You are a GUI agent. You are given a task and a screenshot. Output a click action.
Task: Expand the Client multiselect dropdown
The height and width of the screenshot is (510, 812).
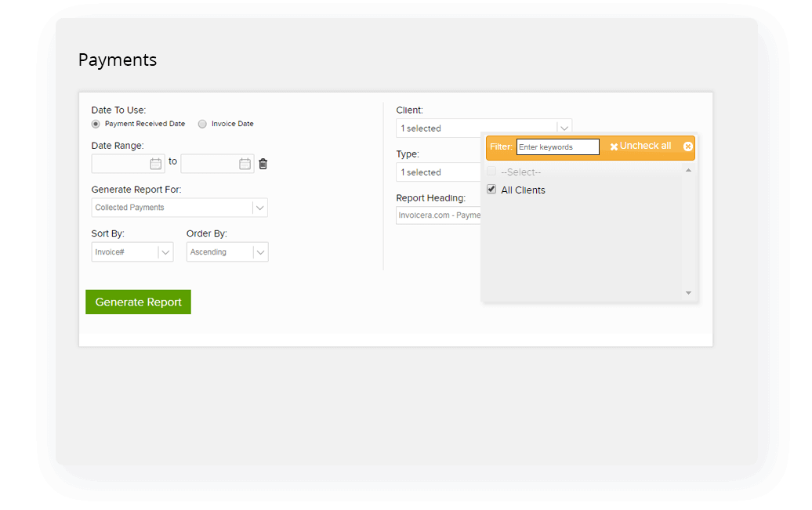click(484, 128)
